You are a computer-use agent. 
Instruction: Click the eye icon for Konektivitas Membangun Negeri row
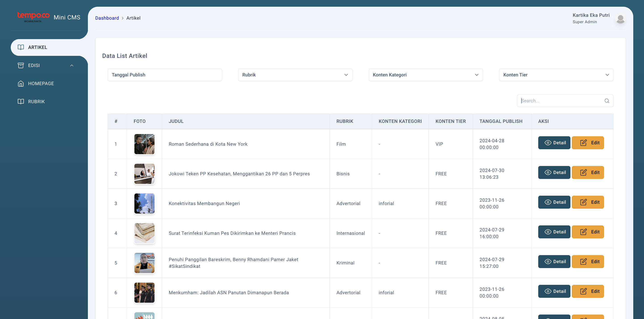(x=548, y=202)
